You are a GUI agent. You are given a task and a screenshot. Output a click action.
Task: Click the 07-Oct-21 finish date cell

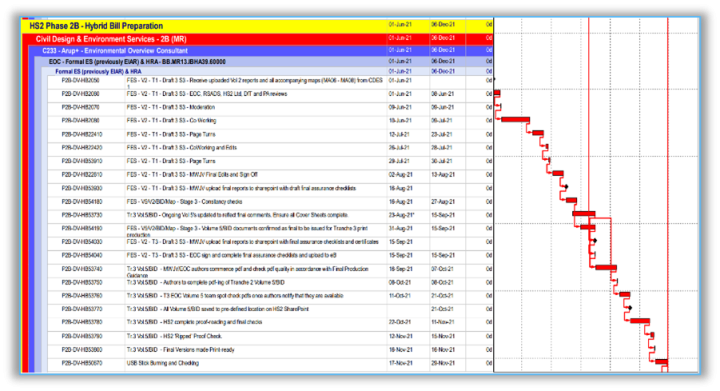[x=443, y=269]
